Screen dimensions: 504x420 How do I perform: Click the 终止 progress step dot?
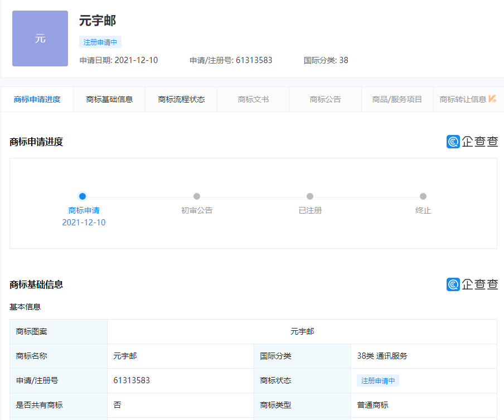[x=423, y=196]
